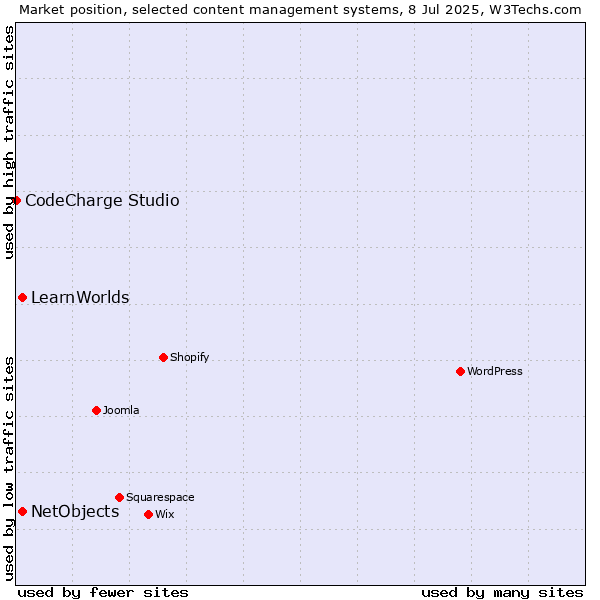The image size is (600, 600).
Task: Select the 'CodeCharge Studio' label text
Action: (x=102, y=201)
